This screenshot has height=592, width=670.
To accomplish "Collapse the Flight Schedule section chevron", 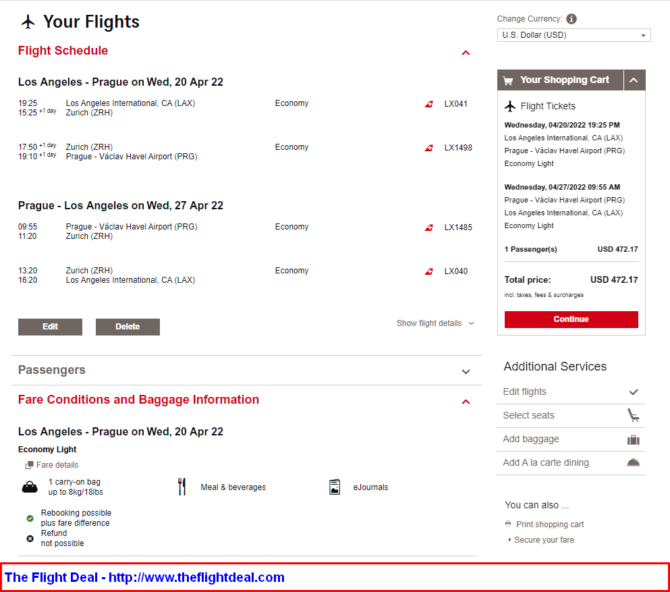I will tap(466, 53).
